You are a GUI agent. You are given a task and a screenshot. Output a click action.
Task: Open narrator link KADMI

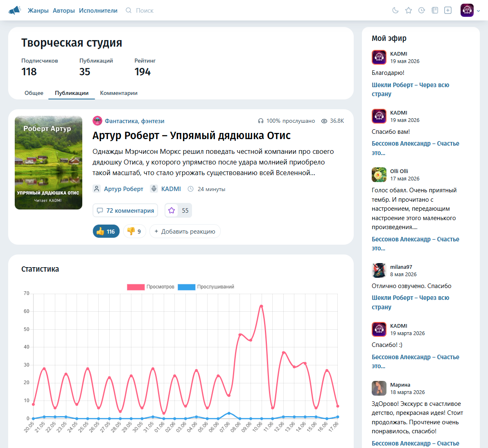(x=171, y=189)
